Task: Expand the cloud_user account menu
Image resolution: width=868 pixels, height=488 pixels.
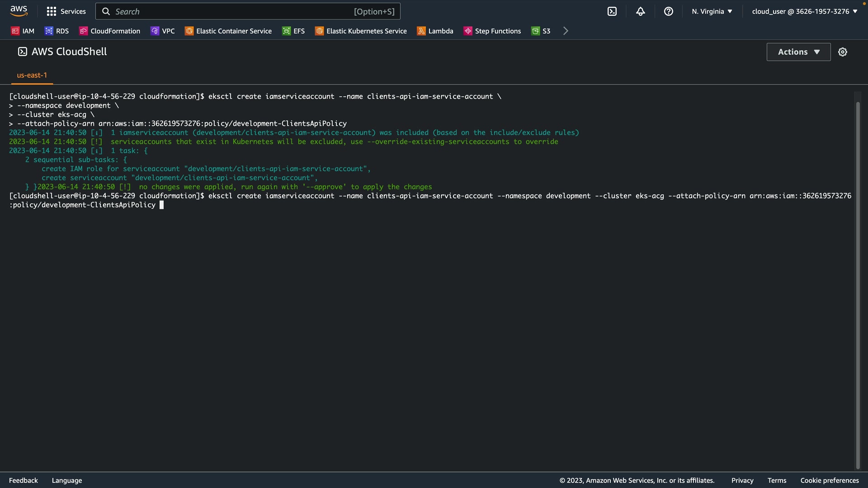Action: [804, 11]
